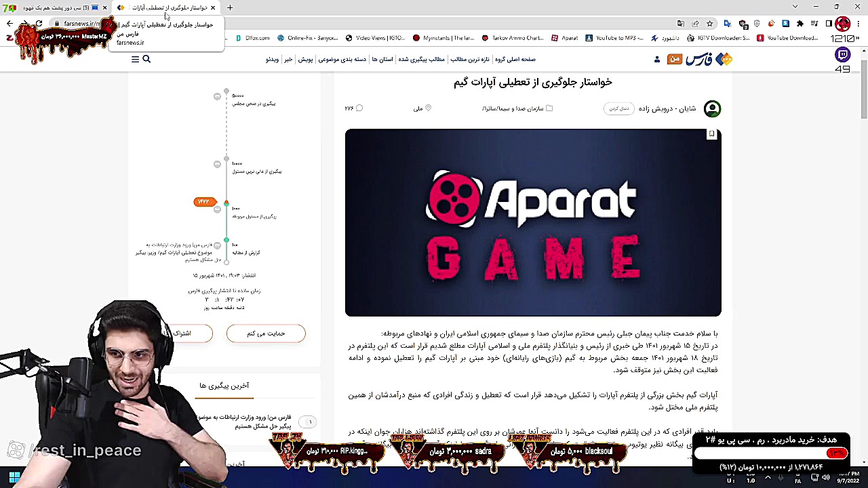
Task: Open the search icon on the news site header
Action: click(x=146, y=59)
